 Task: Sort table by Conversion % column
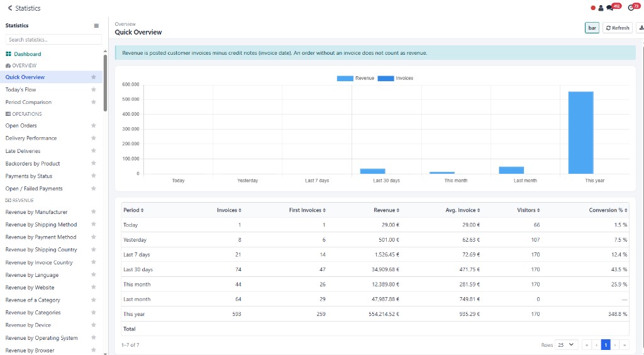(x=608, y=210)
